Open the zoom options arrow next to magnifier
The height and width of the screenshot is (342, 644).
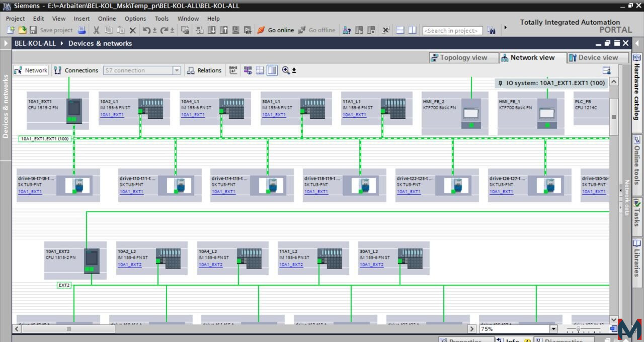(x=294, y=70)
